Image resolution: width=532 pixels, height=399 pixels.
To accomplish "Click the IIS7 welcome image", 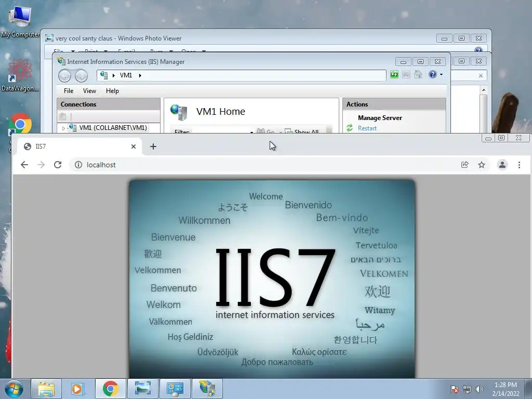I will coord(272,279).
